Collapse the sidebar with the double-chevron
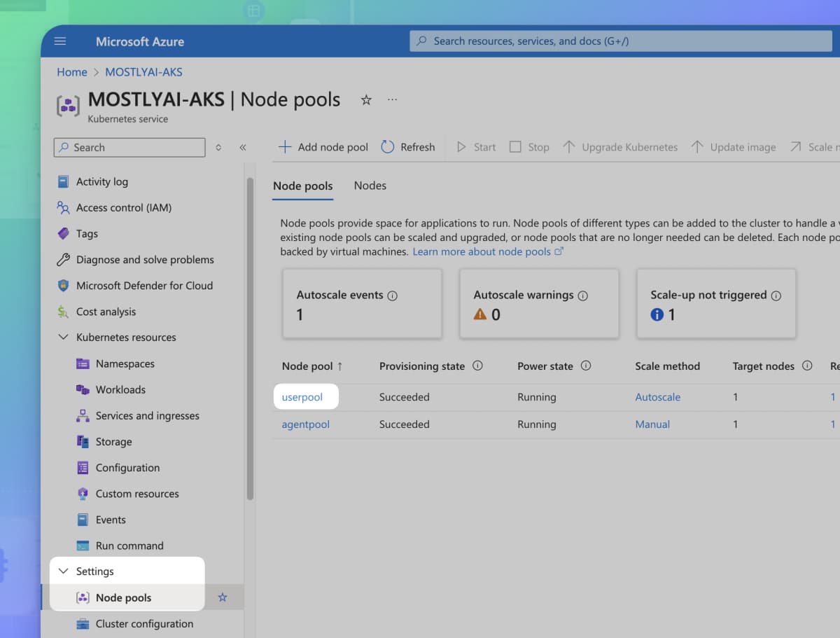This screenshot has height=638, width=840. point(244,147)
